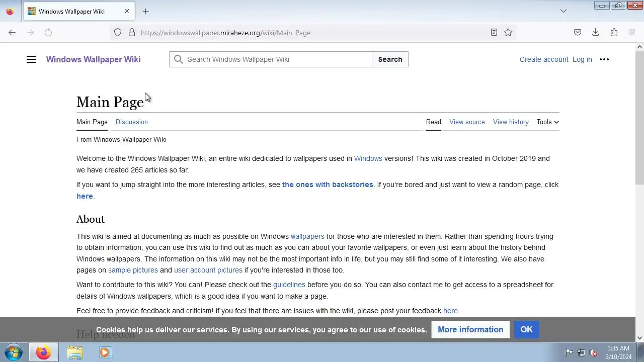Open the Firefox extensions puzzle icon
Screen dimensions: 644x362
point(614,33)
